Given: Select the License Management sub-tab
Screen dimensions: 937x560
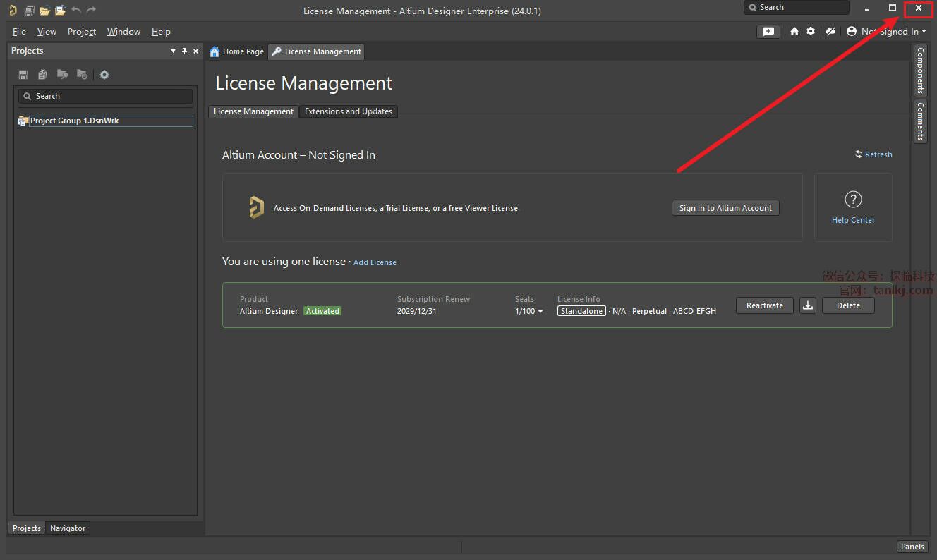Looking at the screenshot, I should 253,111.
